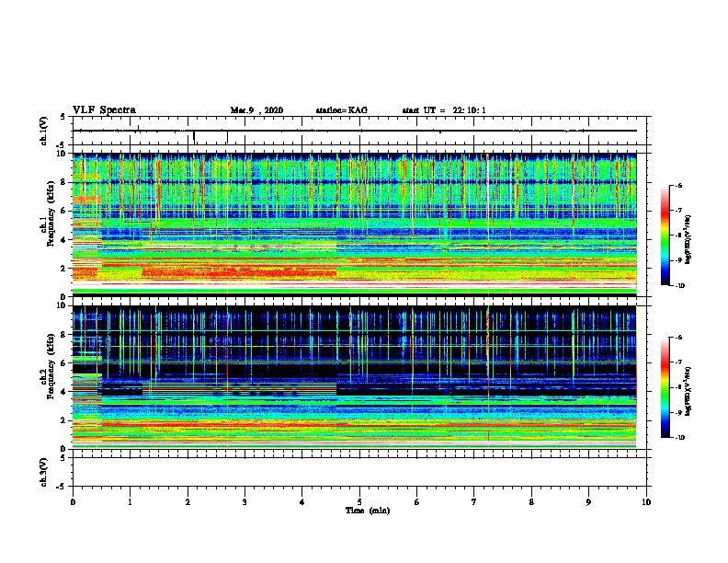Click the time axis tick label '2'
The width and height of the screenshot is (728, 563).
point(188,502)
